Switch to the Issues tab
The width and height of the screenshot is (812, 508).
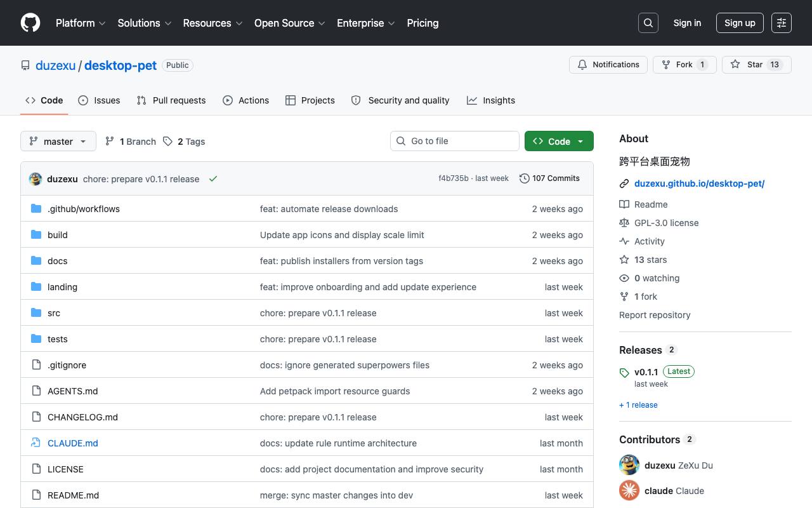pos(99,100)
